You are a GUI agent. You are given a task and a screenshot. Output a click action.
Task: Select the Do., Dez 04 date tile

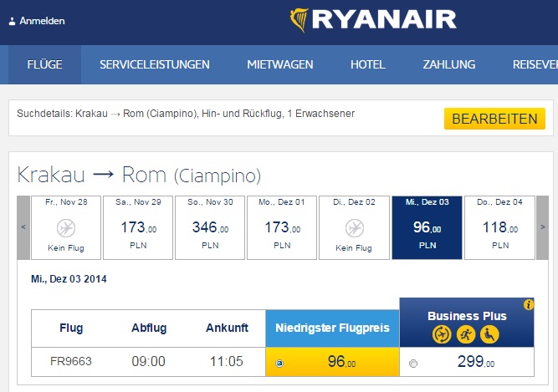(500, 227)
